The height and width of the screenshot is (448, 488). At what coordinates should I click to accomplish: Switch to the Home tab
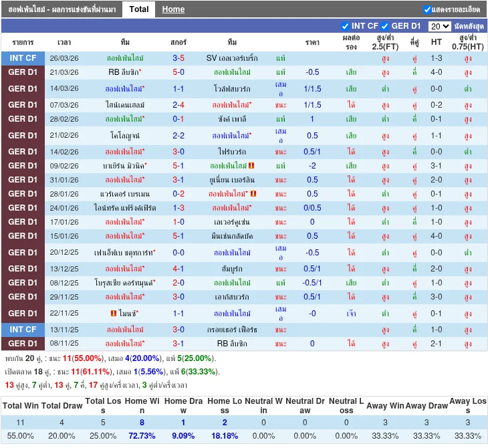pyautogui.click(x=173, y=9)
